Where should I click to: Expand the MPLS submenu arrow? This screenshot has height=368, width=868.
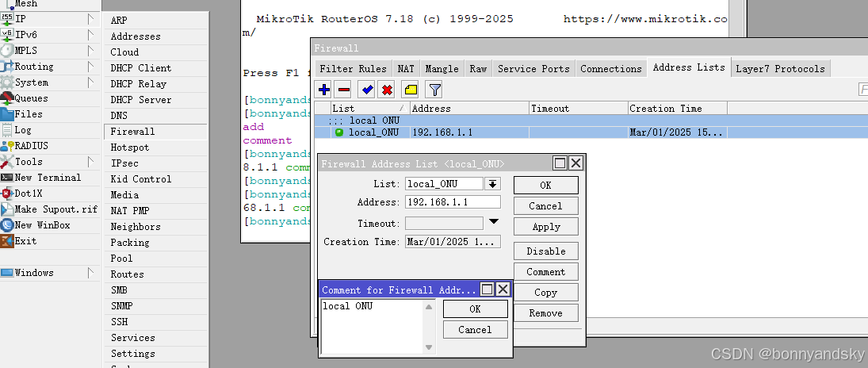coord(91,51)
